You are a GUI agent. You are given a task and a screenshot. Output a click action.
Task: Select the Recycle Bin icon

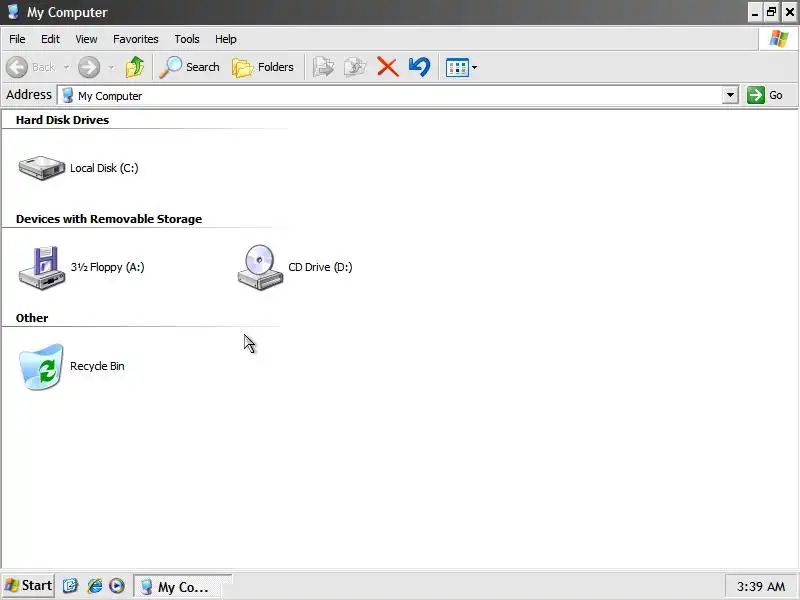[x=41, y=367]
